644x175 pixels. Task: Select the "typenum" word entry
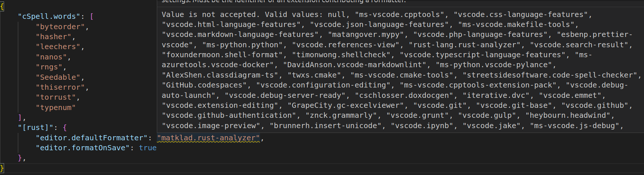(56, 107)
